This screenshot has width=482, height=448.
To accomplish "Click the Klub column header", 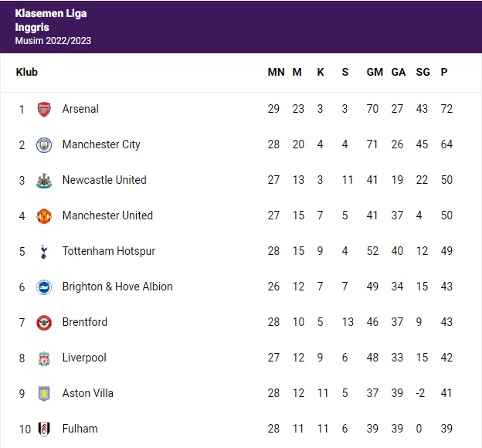I will pyautogui.click(x=26, y=72).
